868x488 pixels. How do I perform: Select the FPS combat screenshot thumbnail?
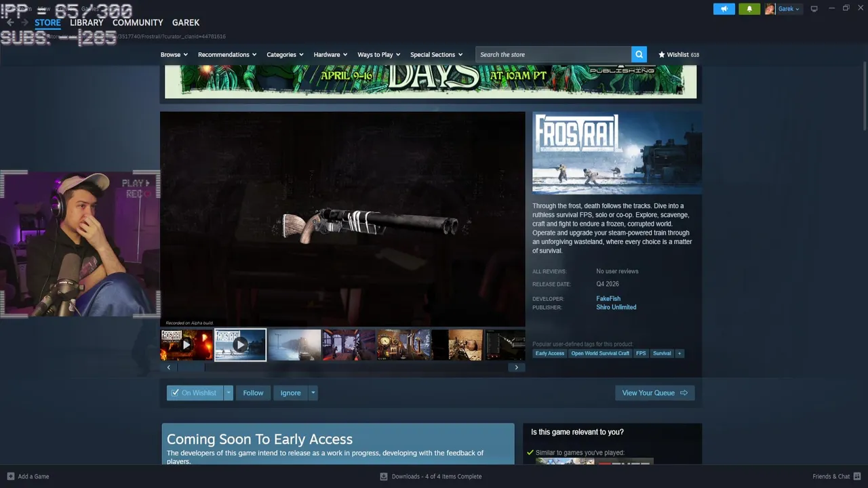tap(349, 345)
